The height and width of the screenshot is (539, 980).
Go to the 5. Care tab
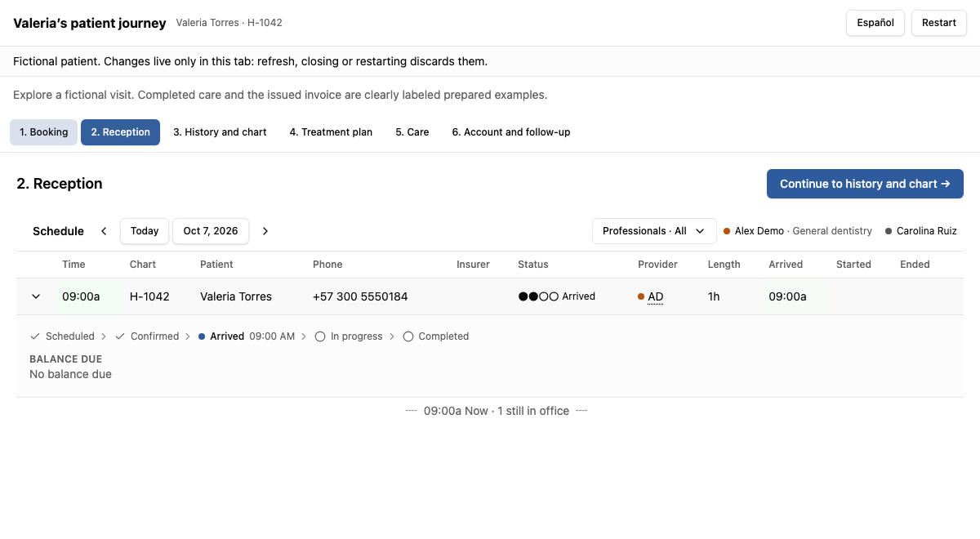(x=412, y=132)
